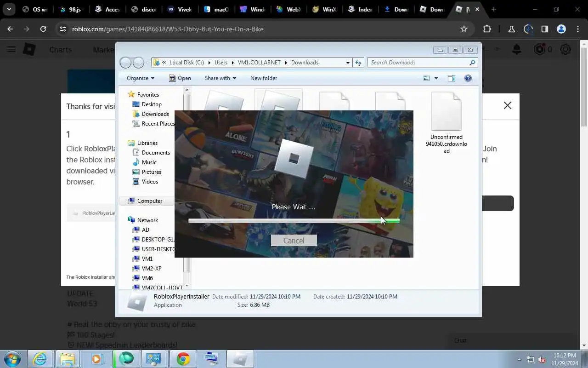The height and width of the screenshot is (368, 588).
Task: Switch to the macOS tab
Action: (217, 9)
